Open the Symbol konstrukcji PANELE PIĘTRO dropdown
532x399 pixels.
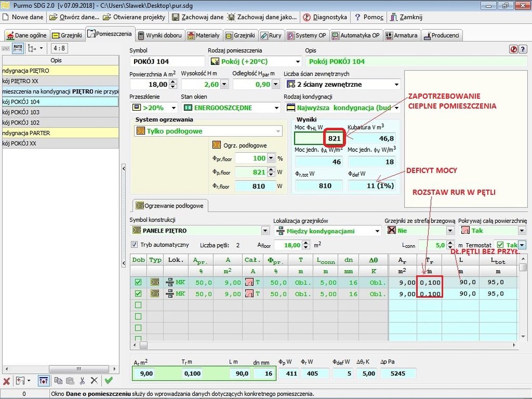(265, 231)
